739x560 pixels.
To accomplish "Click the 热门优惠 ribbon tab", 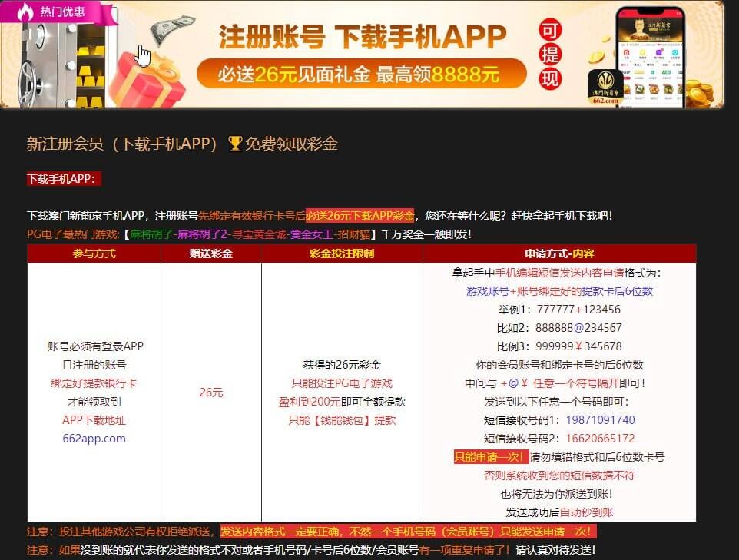I will [x=61, y=12].
